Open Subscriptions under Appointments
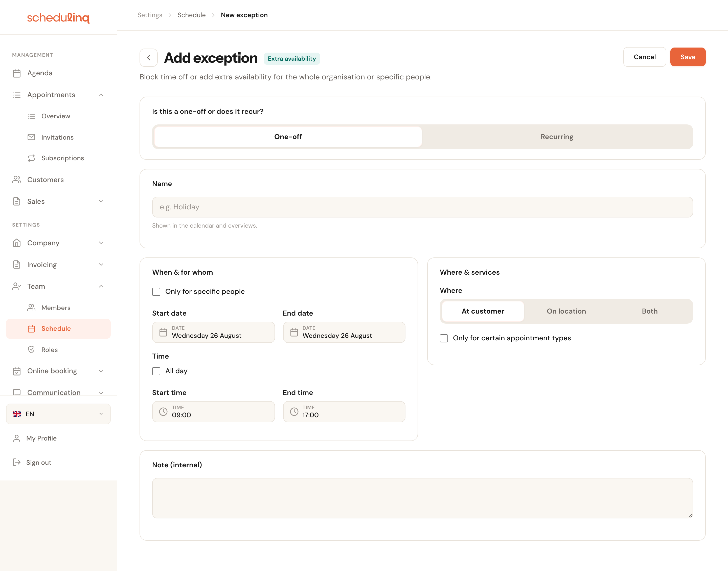The height and width of the screenshot is (571, 728). 58,158
